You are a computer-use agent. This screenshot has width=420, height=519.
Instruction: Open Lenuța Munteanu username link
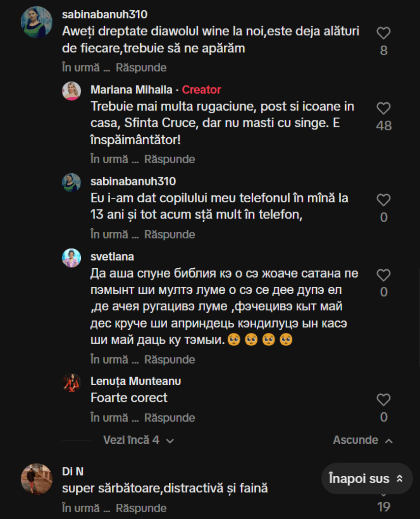135,381
